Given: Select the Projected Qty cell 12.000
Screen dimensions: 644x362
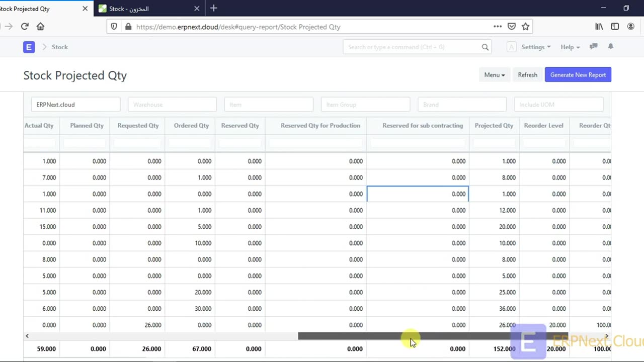Looking at the screenshot, I should (494, 210).
